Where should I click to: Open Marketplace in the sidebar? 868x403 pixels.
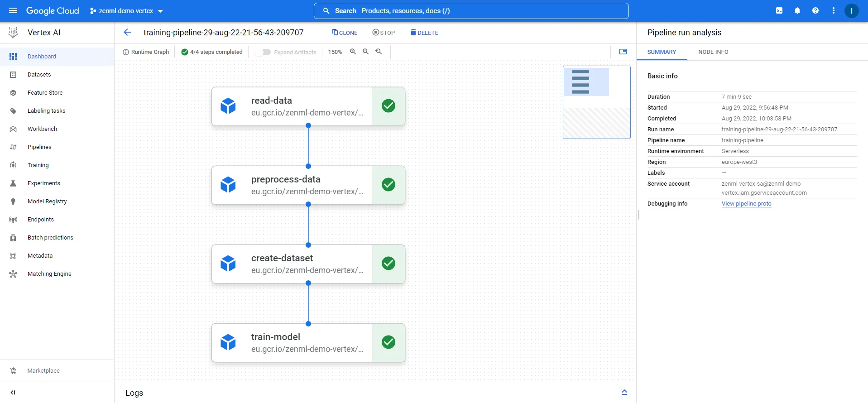[57, 371]
